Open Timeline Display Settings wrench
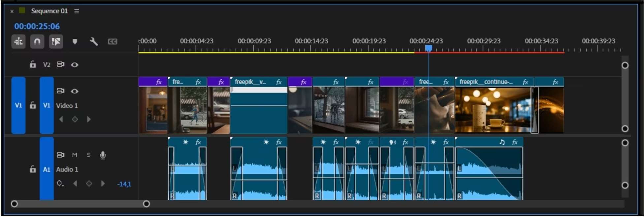The height and width of the screenshot is (217, 644). tap(94, 42)
